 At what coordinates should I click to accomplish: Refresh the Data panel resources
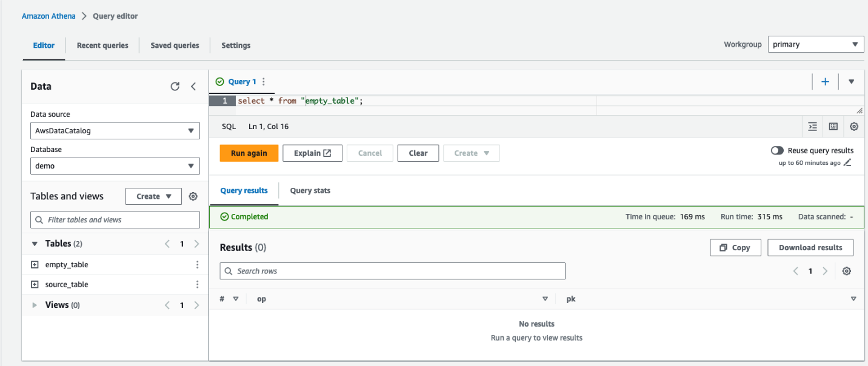pyautogui.click(x=175, y=86)
